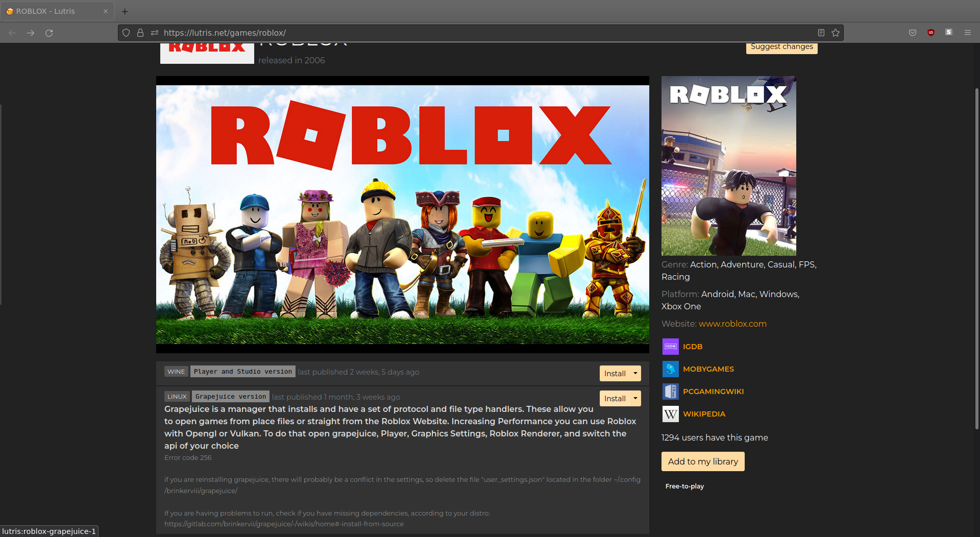Close the ROBLOX - Lutris tab
Screen dimensions: 980x537
(x=106, y=11)
